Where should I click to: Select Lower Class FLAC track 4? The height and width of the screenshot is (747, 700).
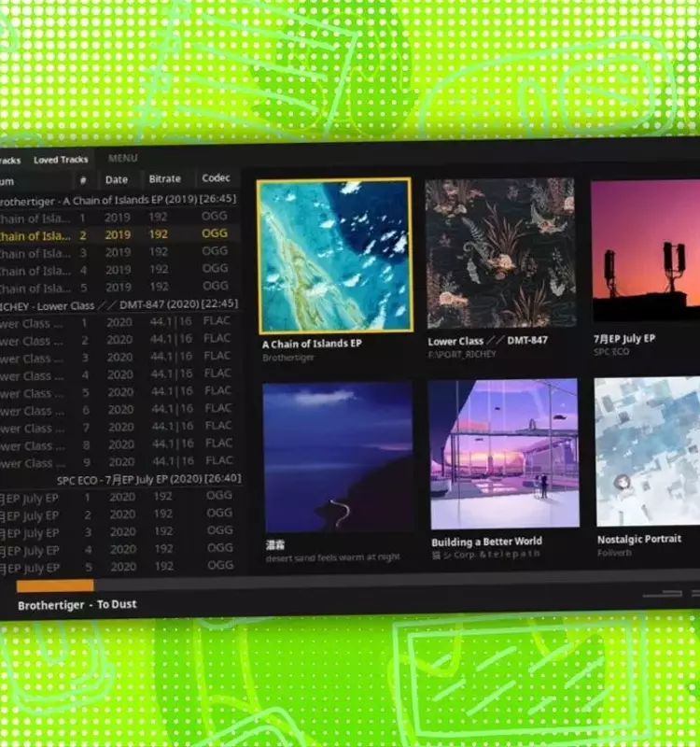tap(120, 374)
